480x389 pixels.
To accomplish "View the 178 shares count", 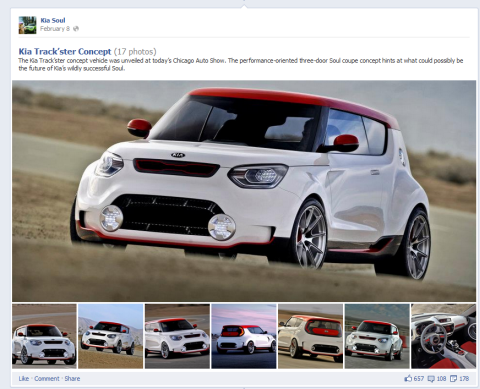I will (464, 379).
